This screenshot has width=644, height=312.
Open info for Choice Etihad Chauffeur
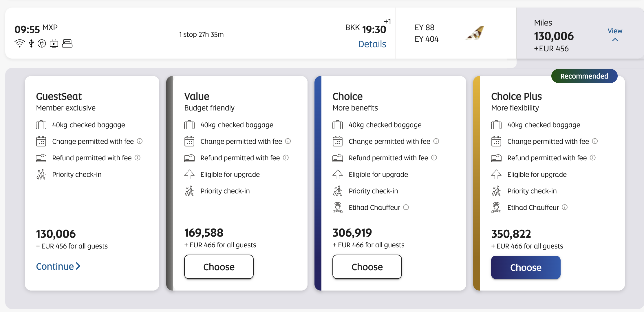(406, 207)
